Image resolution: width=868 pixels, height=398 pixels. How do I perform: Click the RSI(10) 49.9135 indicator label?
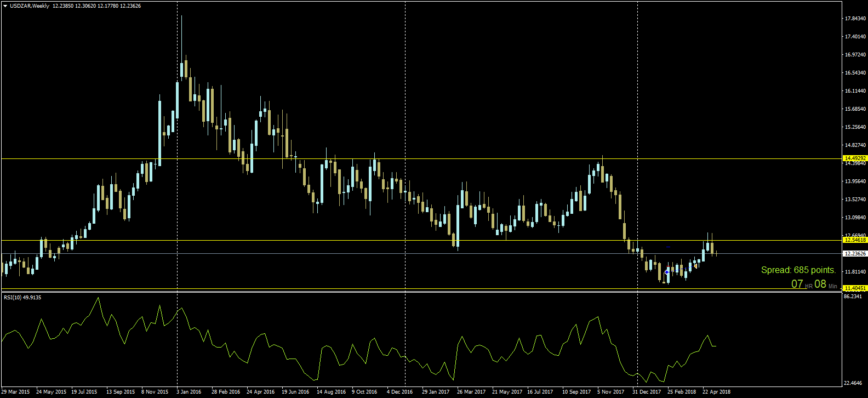tap(22, 297)
